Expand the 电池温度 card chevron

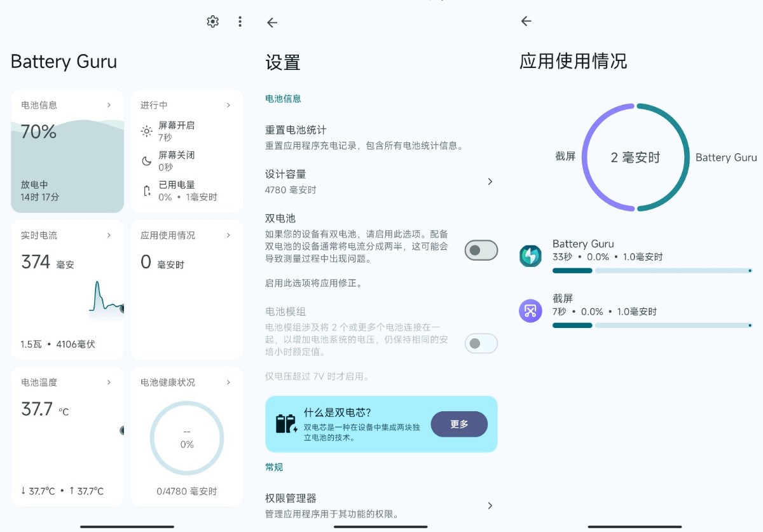109,382
